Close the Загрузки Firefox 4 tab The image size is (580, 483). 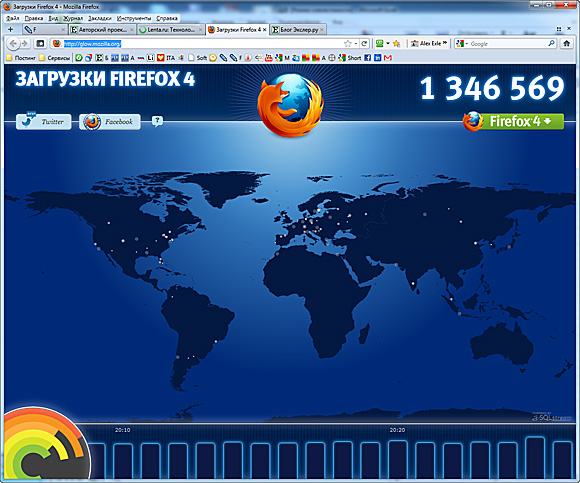pyautogui.click(x=264, y=29)
